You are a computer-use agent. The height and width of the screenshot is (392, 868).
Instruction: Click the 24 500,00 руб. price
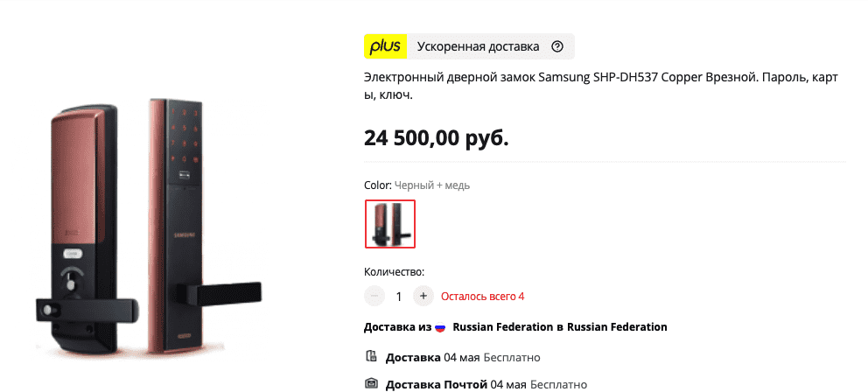click(x=437, y=138)
